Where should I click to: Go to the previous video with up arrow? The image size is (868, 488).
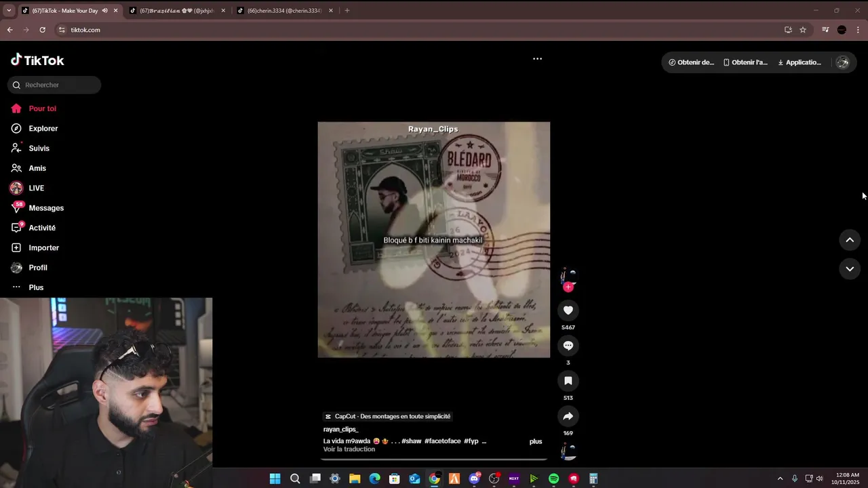coord(850,240)
